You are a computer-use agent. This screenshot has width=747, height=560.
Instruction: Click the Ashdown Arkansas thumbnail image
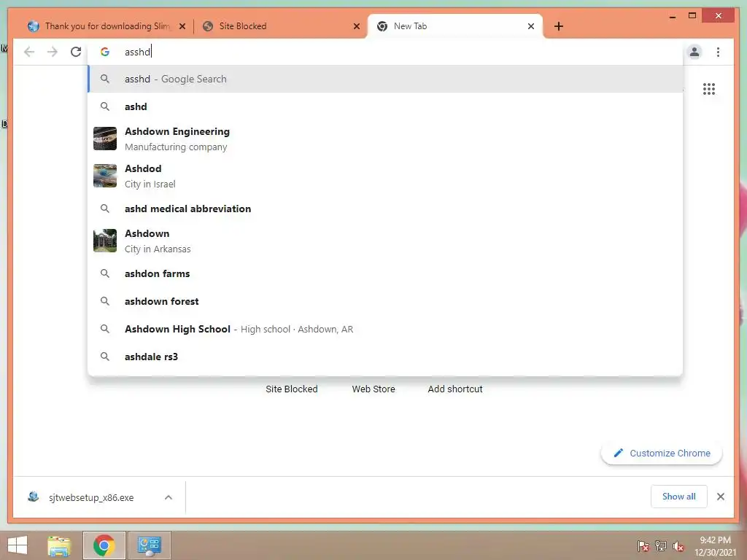[x=105, y=241]
